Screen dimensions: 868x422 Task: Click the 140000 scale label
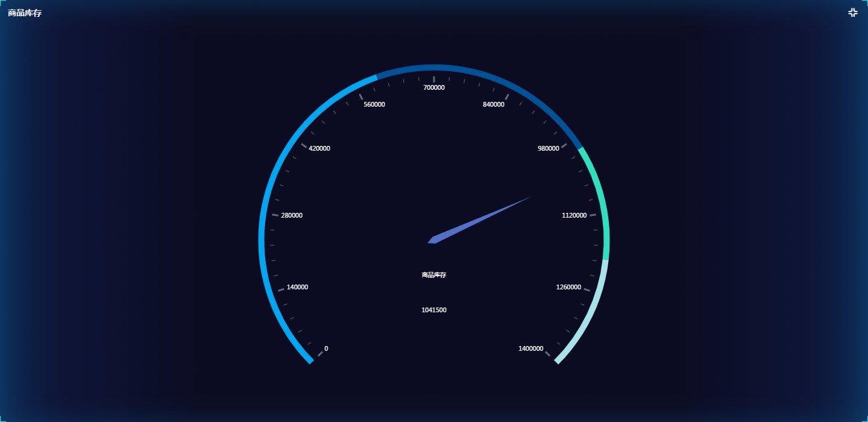click(x=297, y=287)
